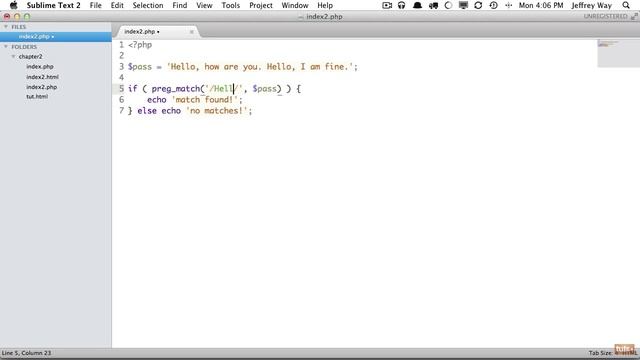Click the bell-shaped menu bar icon
Viewport: 640px width, 360px height.
[x=417, y=5]
